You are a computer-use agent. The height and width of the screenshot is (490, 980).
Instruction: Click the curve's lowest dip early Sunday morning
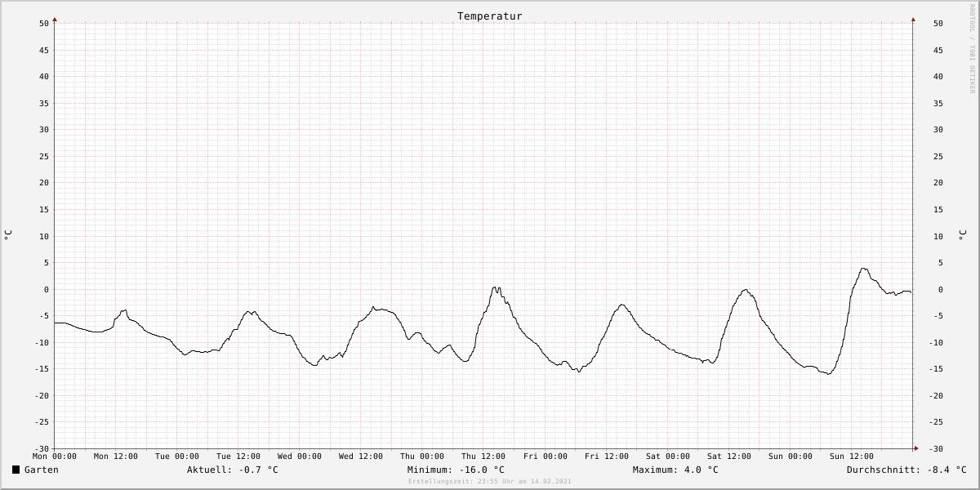click(828, 373)
